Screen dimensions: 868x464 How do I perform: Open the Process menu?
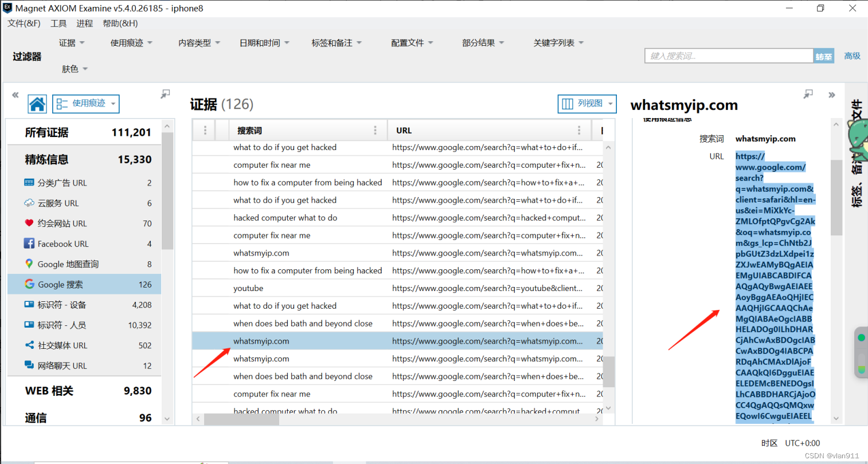(x=84, y=23)
